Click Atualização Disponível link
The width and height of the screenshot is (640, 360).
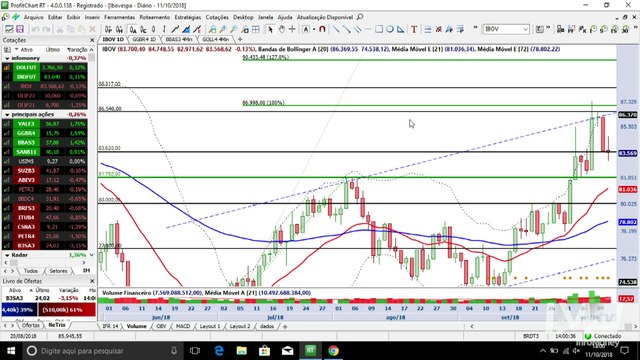325,17
